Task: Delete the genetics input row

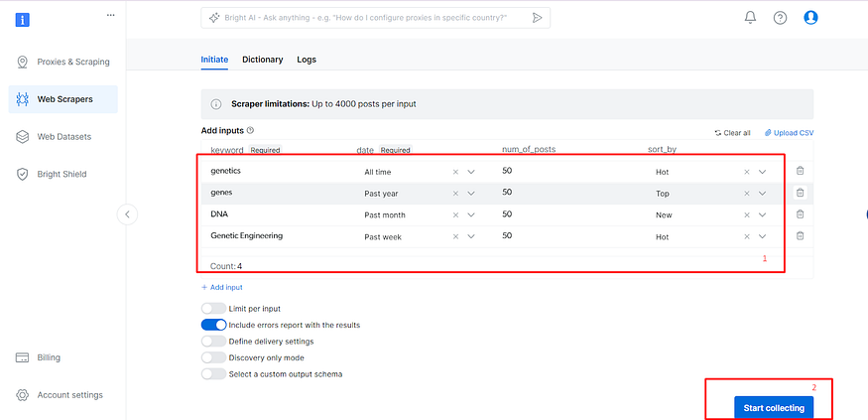Action: (800, 171)
